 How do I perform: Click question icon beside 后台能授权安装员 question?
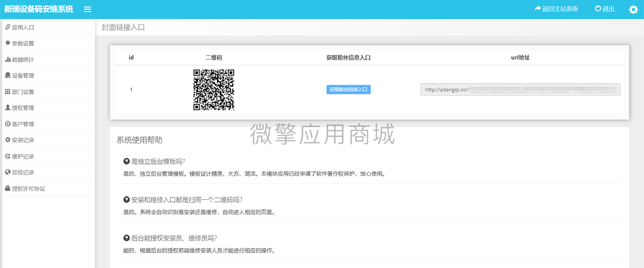point(127,238)
